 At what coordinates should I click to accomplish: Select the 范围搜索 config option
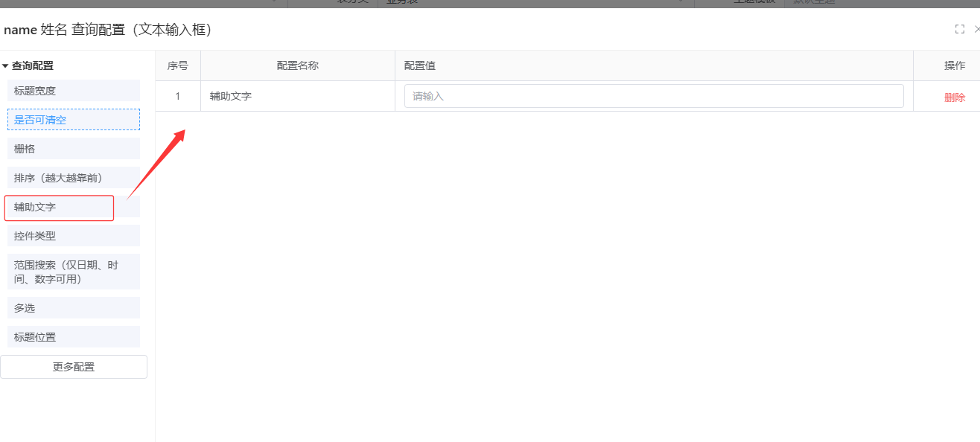pyautogui.click(x=74, y=272)
